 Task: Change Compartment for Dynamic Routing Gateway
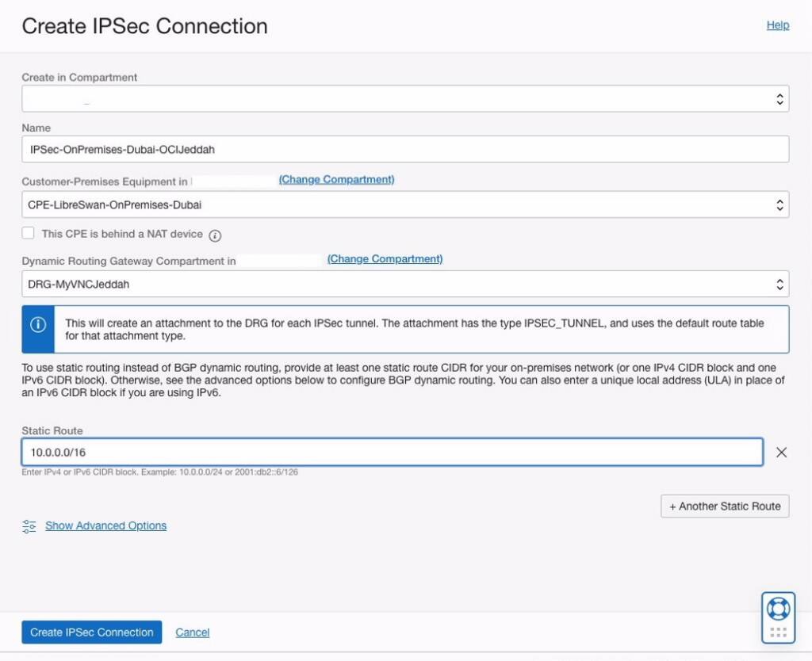(385, 258)
